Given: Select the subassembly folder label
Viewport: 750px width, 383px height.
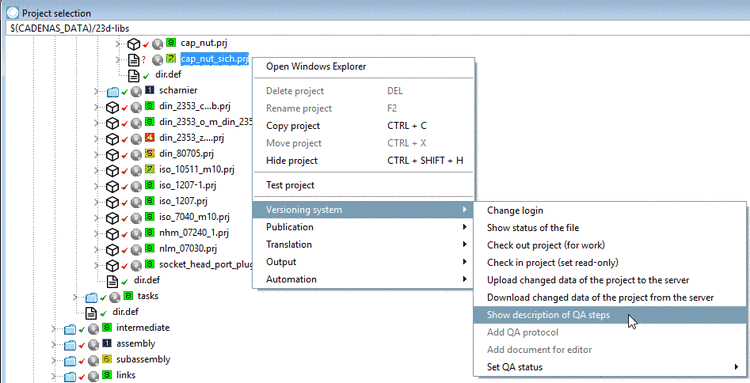Looking at the screenshot, I should click(x=143, y=360).
